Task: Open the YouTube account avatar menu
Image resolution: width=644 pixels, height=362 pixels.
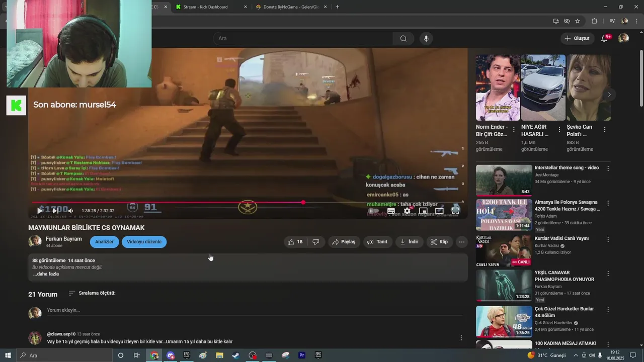Action: (623, 38)
